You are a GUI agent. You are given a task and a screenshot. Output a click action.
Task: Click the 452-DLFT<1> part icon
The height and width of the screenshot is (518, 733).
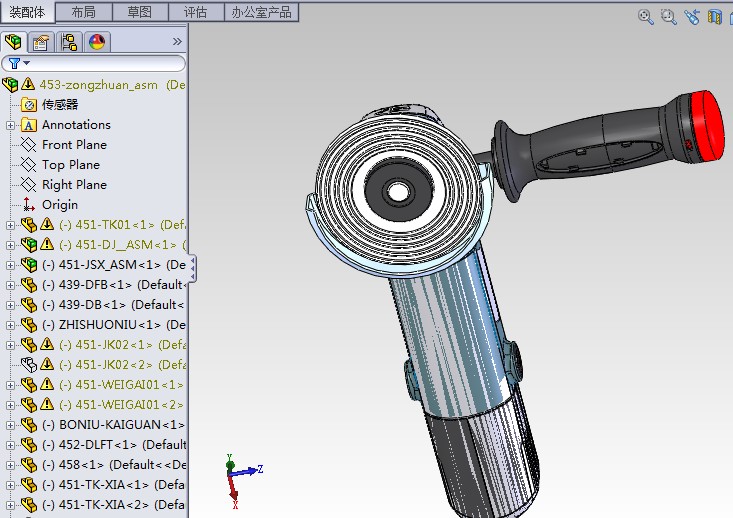29,445
